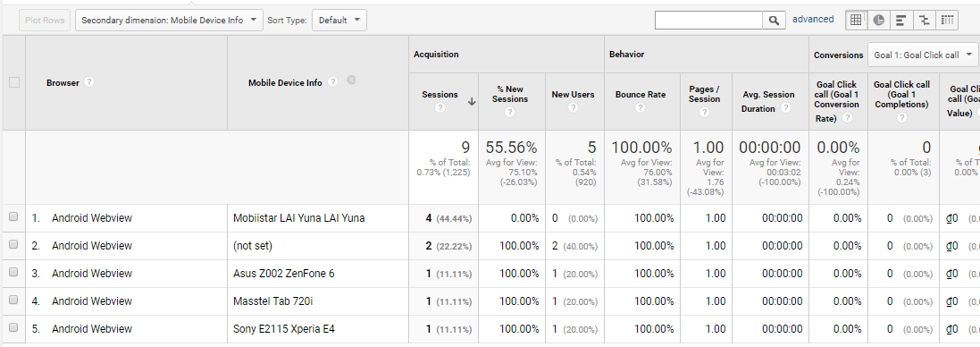The image size is (980, 347).
Task: Click the Mobile Device Info column header
Action: pyautogui.click(x=285, y=82)
